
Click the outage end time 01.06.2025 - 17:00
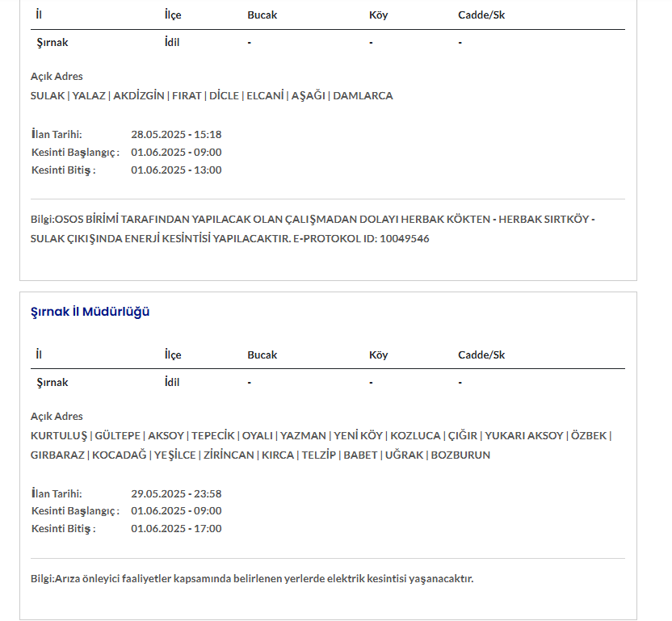[176, 528]
